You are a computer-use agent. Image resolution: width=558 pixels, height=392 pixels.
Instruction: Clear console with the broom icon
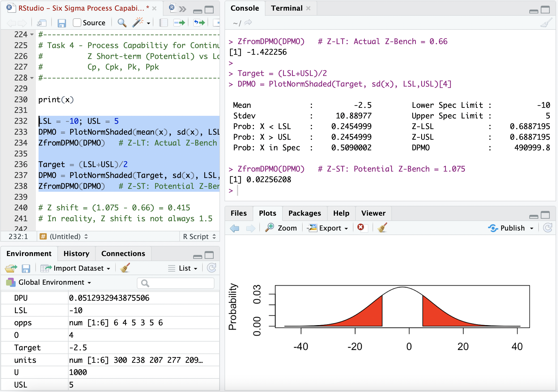coord(546,23)
